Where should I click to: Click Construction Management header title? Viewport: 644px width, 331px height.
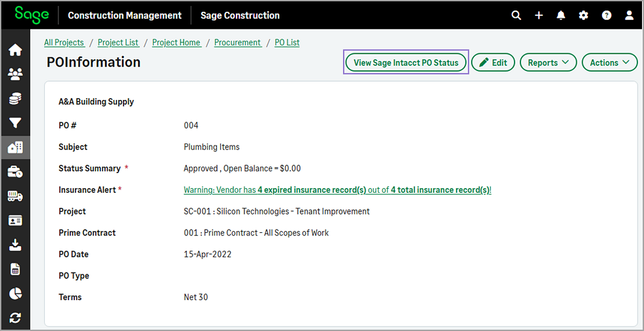124,16
